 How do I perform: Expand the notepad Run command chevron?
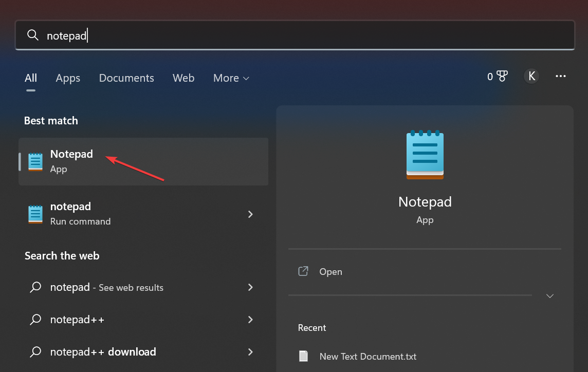click(250, 214)
